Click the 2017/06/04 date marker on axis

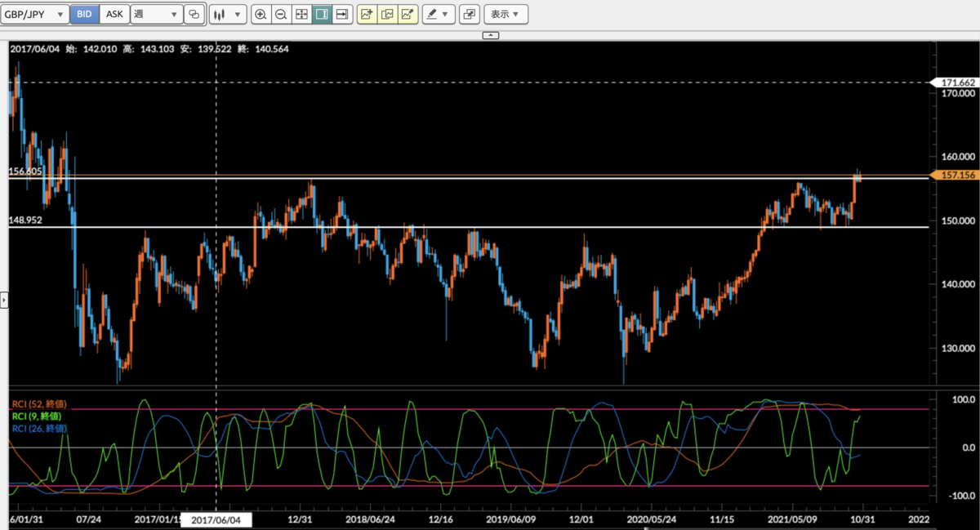[x=216, y=519]
